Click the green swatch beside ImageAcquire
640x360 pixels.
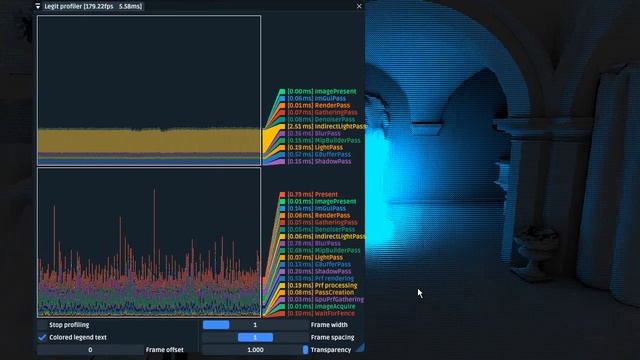(x=282, y=306)
